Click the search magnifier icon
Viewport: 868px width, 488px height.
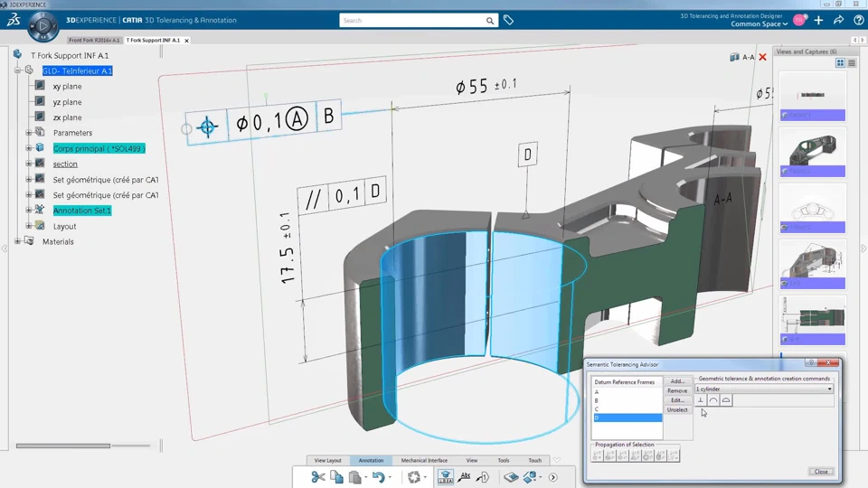490,21
